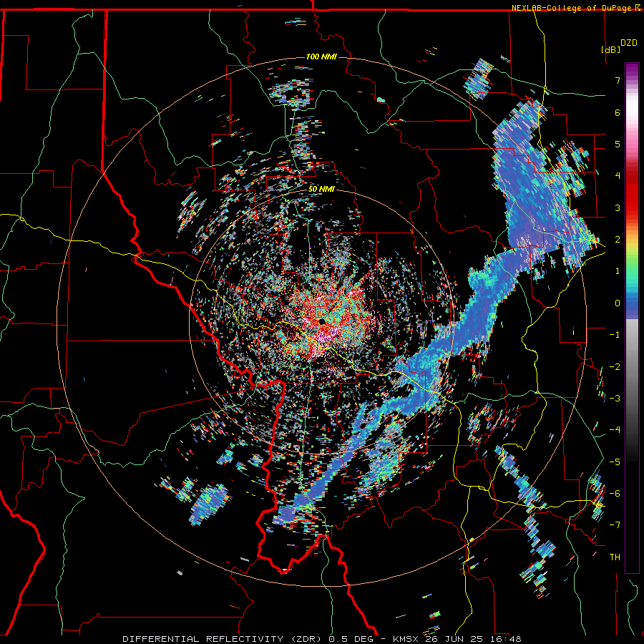Click the NEXLAB-College of DuPage label
The height and width of the screenshot is (644, 644).
tap(572, 8)
